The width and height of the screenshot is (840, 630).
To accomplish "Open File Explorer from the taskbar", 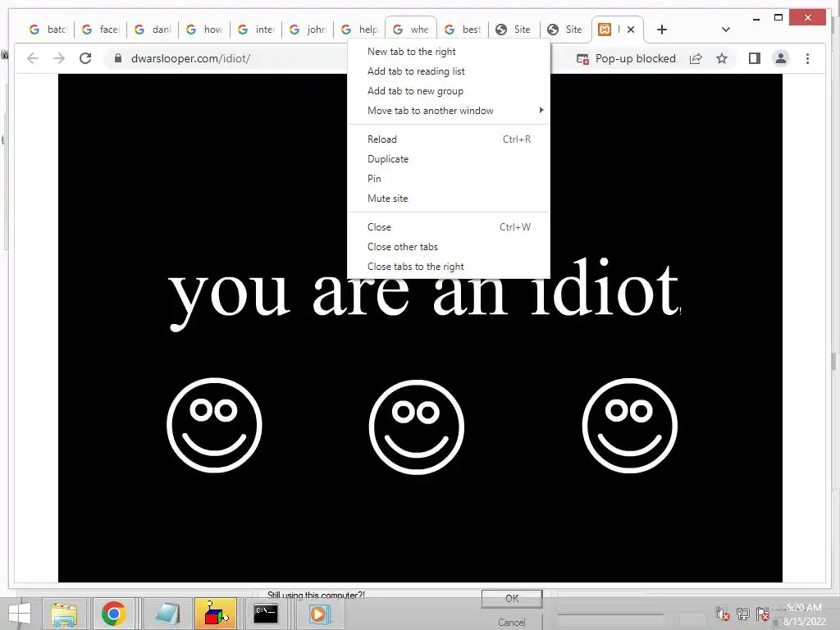I will coord(64,614).
